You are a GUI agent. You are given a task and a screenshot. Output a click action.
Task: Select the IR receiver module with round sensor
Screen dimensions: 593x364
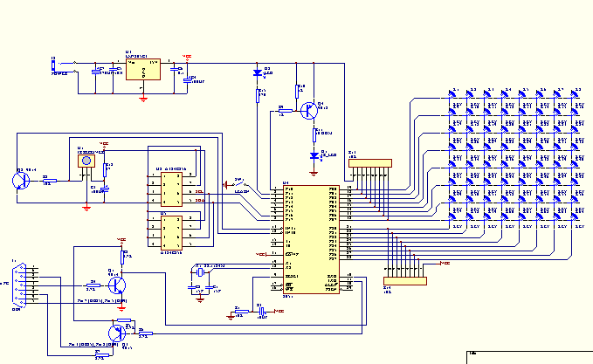coord(86,161)
